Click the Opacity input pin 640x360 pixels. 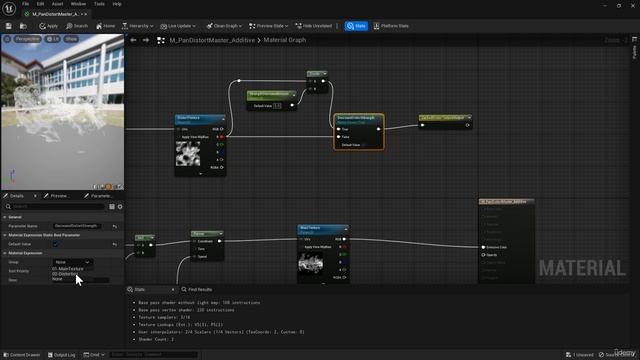[x=483, y=255]
